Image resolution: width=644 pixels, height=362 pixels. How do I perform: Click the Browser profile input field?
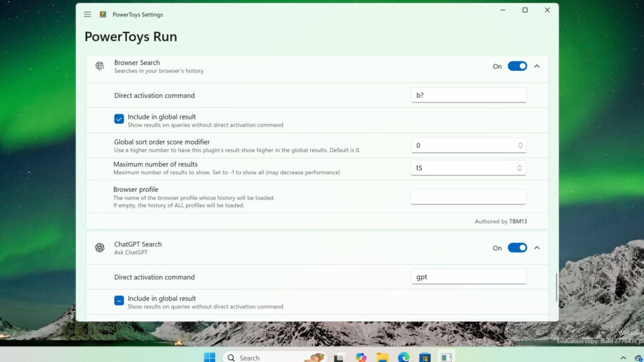[x=469, y=196]
